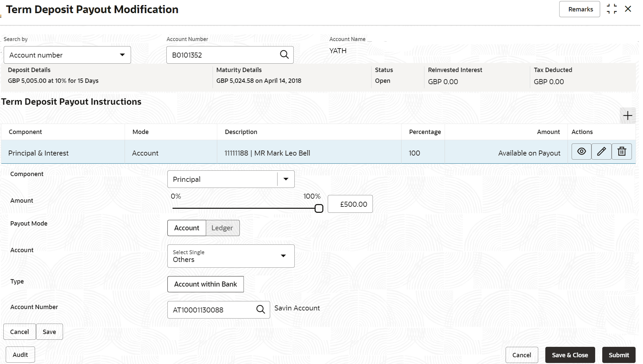This screenshot has width=643, height=364.
Task: Click search icon beside AT10001130088 account number
Action: [261, 309]
